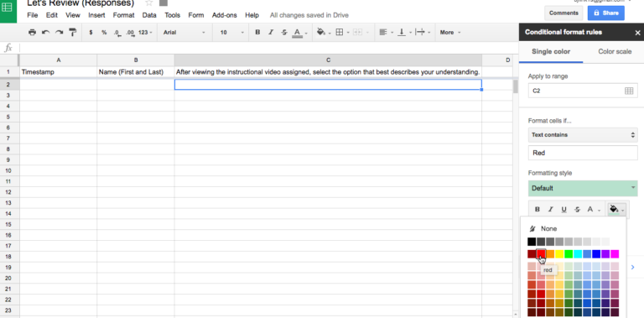This screenshot has width=644, height=318.
Task: Open the Edit menu
Action: click(52, 15)
